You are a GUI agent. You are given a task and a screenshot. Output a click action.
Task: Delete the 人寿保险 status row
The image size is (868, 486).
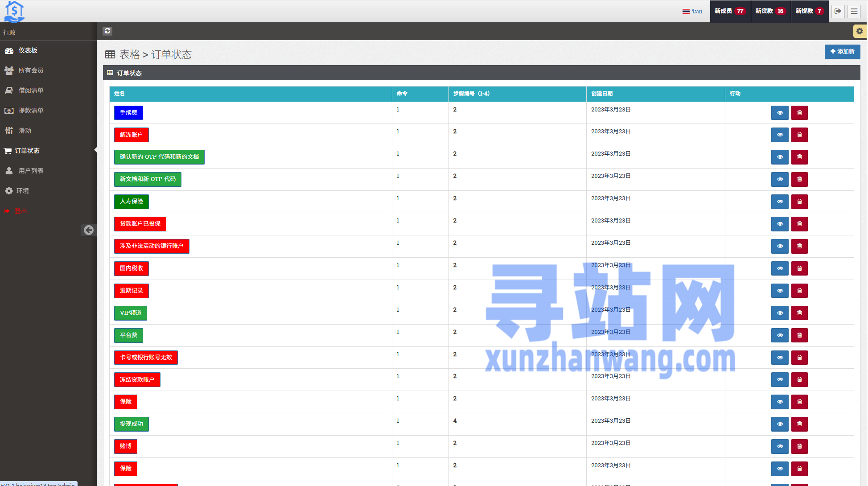[x=799, y=202]
